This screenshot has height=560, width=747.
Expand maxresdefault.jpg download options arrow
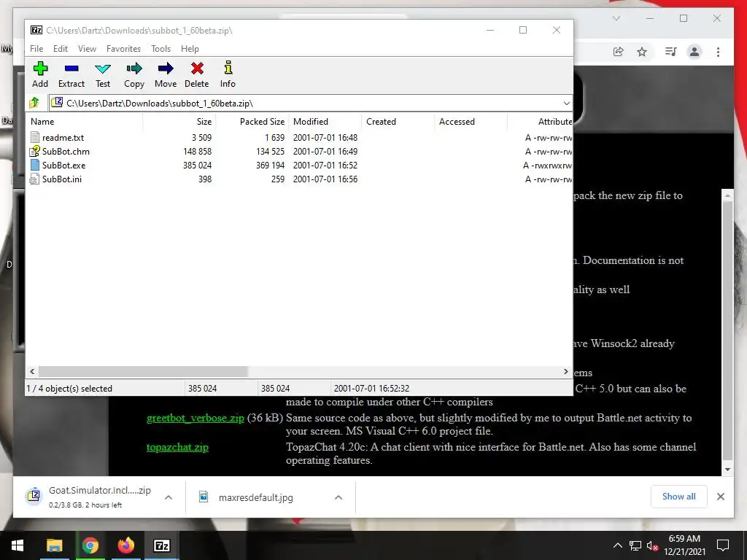[338, 497]
